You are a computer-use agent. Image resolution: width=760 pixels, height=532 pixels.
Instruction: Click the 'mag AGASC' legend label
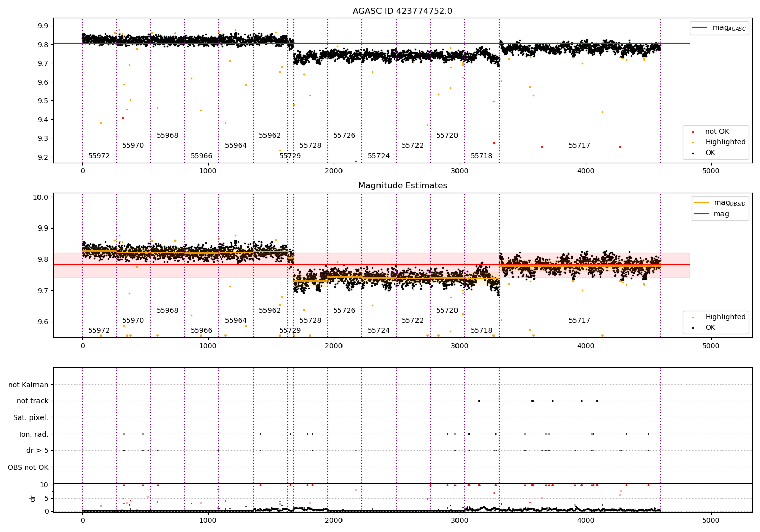click(x=729, y=28)
